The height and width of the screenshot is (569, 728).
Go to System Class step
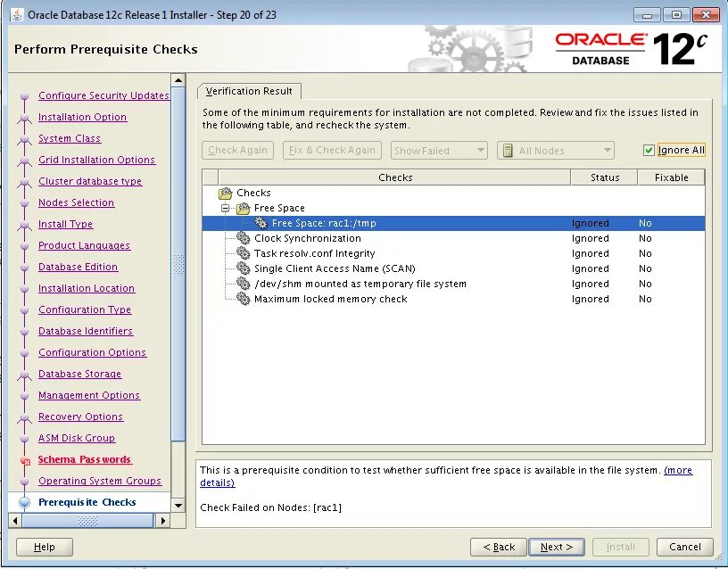point(70,138)
